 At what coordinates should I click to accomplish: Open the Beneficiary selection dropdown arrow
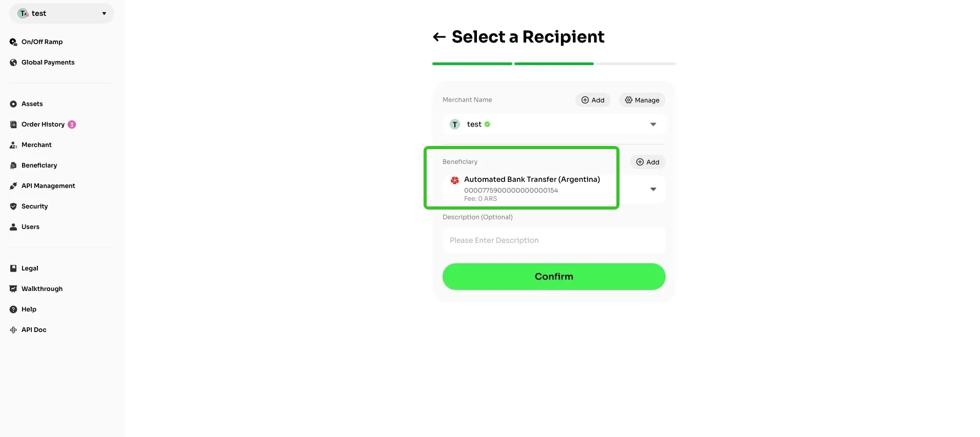(x=653, y=189)
